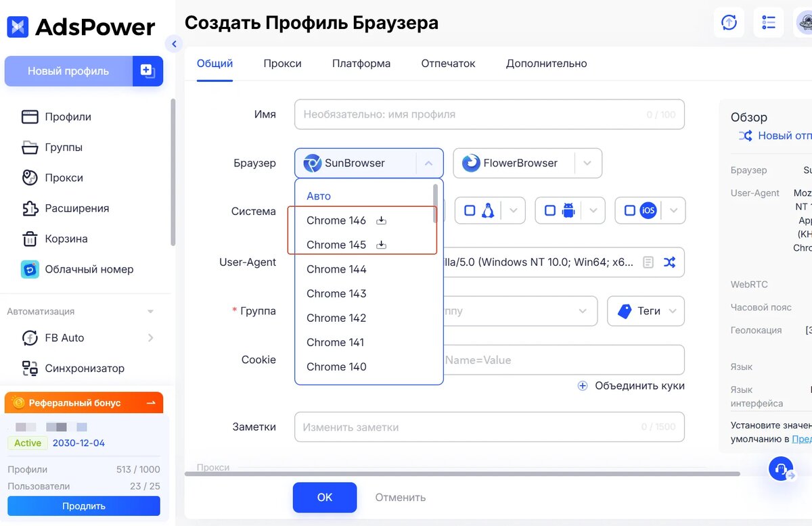Click the download icon next to Chrome 146

[x=381, y=220]
